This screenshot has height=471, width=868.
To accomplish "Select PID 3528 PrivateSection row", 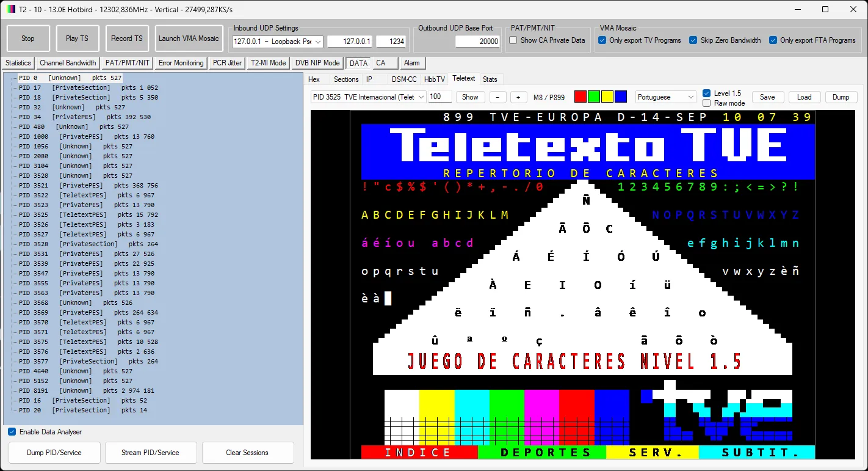I will (89, 244).
